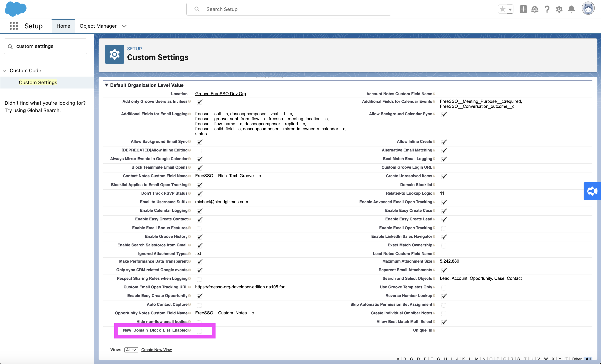Open the Trailhead guidance icon
Screen dimensions: 601x364
(535, 9)
